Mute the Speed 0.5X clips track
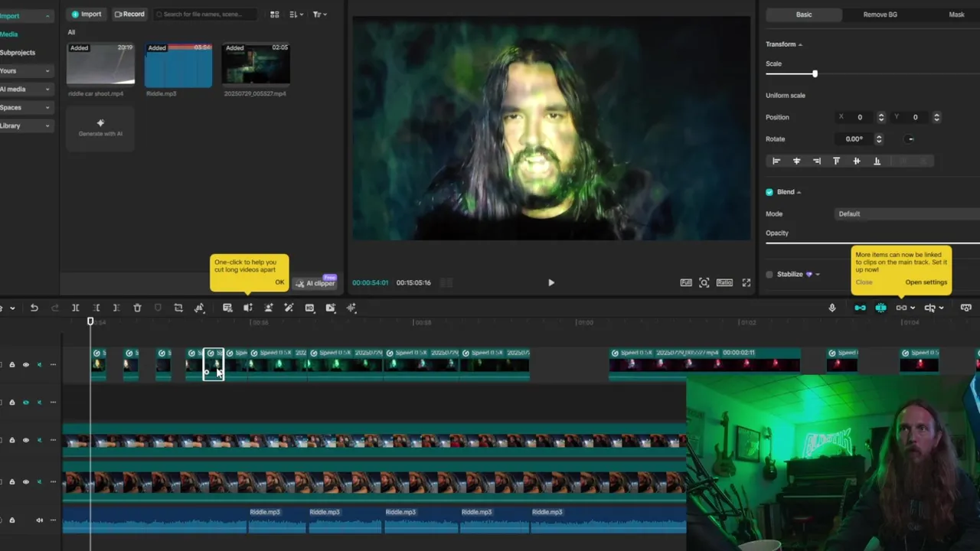This screenshot has width=980, height=551. coord(39,364)
